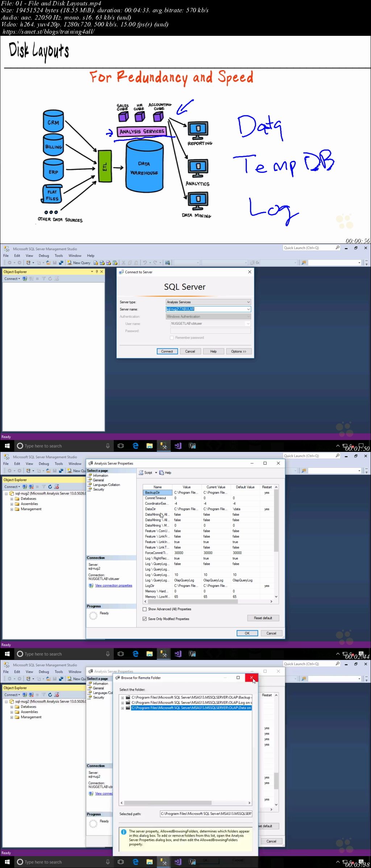Click the folder list horizontal scrollbar in Browse dialog
The height and width of the screenshot is (868, 371).
tap(186, 803)
